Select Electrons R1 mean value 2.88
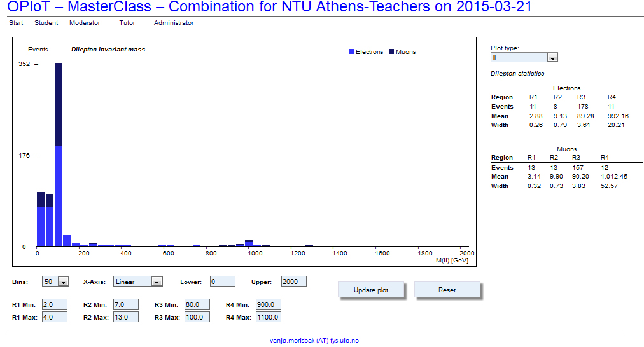Viewport: 644px width, 347px height. coord(536,116)
